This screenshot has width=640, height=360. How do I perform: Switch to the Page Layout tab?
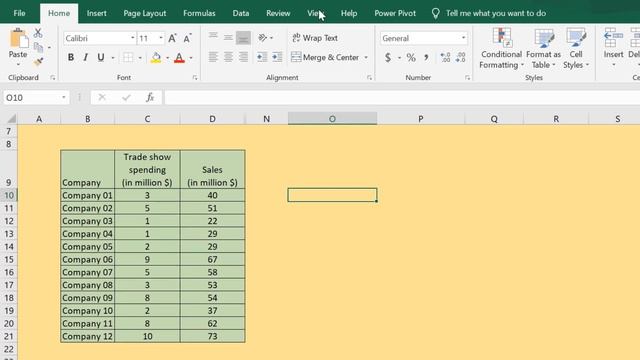coord(144,13)
